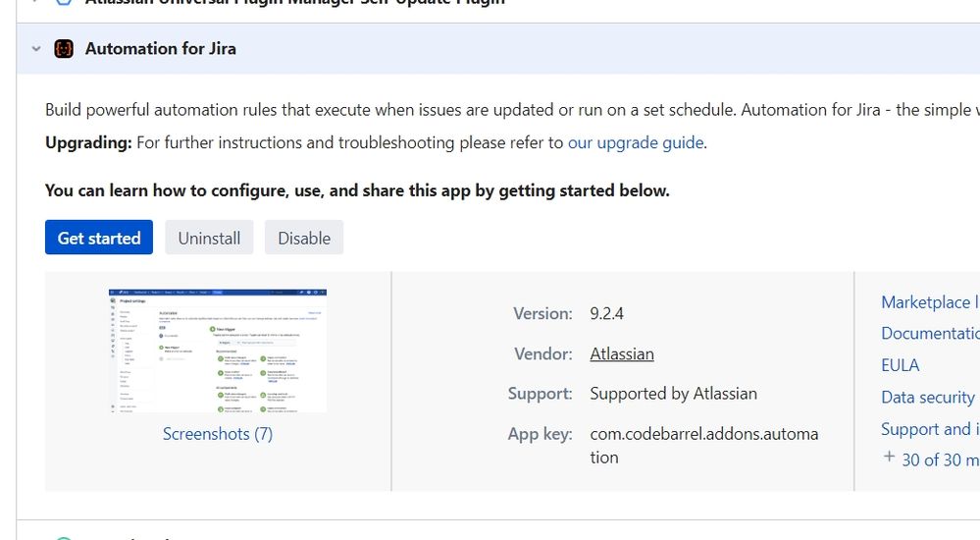
Task: Select version value 9.2.4
Action: pos(607,313)
